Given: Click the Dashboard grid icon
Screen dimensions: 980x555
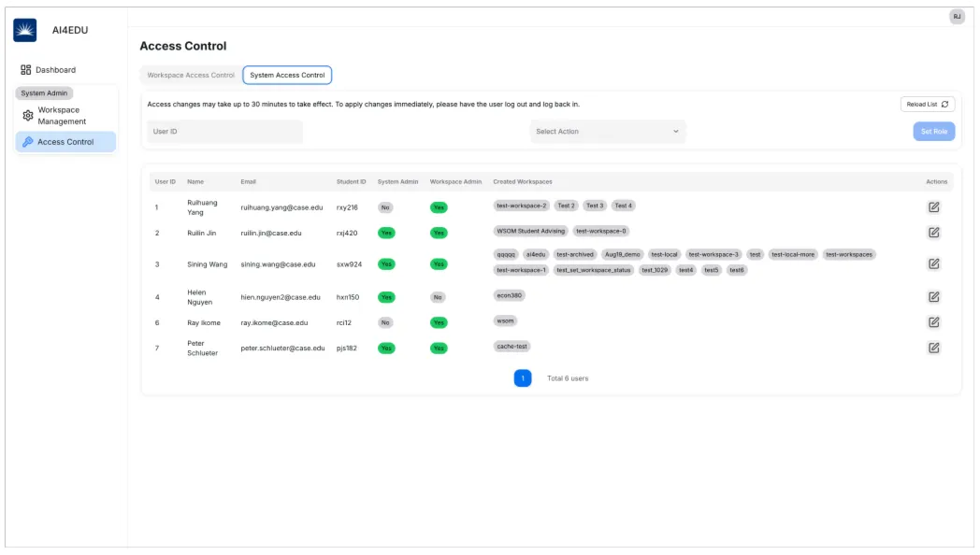Looking at the screenshot, I should coord(25,70).
